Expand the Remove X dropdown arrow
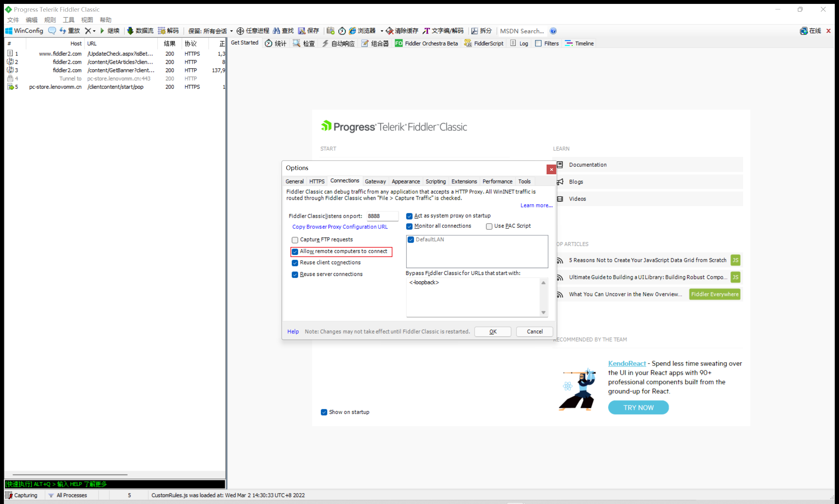Image resolution: width=839 pixels, height=504 pixels. coord(94,31)
